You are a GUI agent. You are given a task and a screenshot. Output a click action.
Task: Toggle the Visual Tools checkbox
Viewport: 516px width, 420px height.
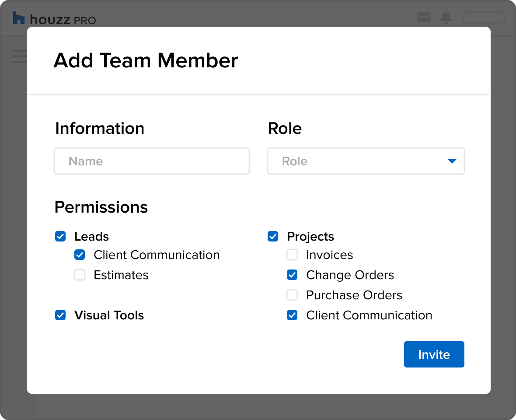[60, 315]
